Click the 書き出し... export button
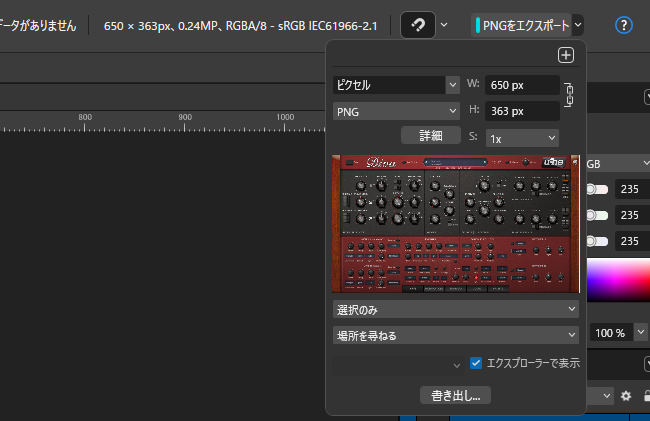This screenshot has height=421, width=650. (455, 395)
